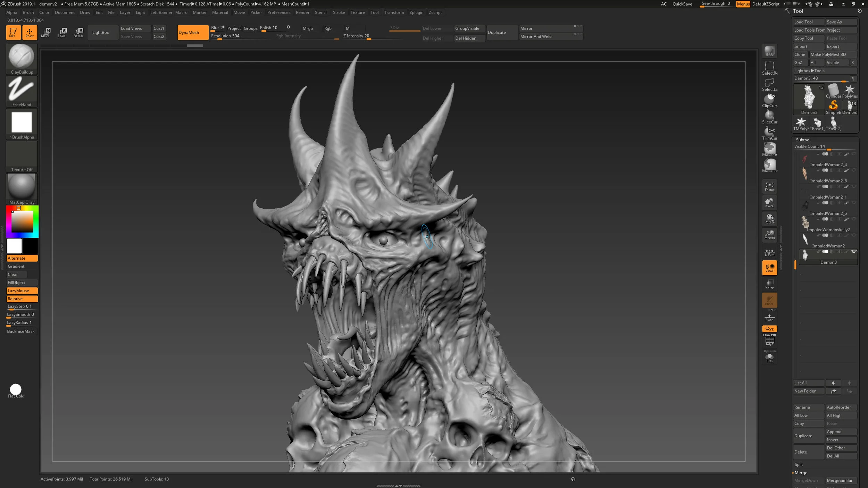
Task: Toggle eye visibility of Demon3 subtool
Action: 854,252
